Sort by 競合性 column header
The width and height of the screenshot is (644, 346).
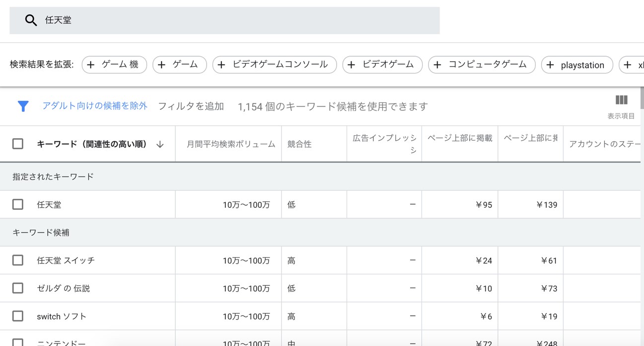[x=299, y=144]
